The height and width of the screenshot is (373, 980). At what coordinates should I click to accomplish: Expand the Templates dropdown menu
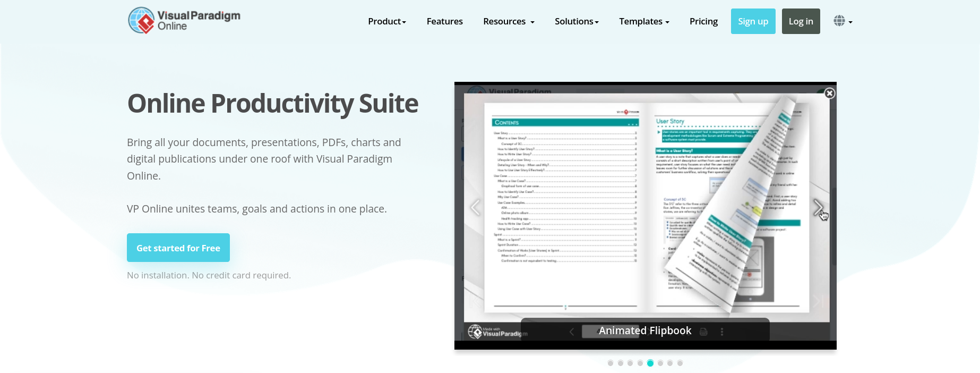point(644,21)
